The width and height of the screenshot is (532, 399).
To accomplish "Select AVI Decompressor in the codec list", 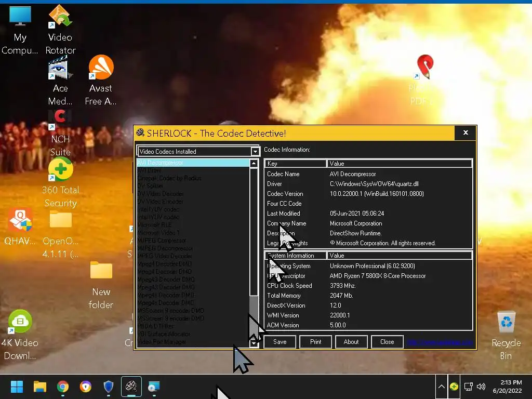I will [x=193, y=163].
